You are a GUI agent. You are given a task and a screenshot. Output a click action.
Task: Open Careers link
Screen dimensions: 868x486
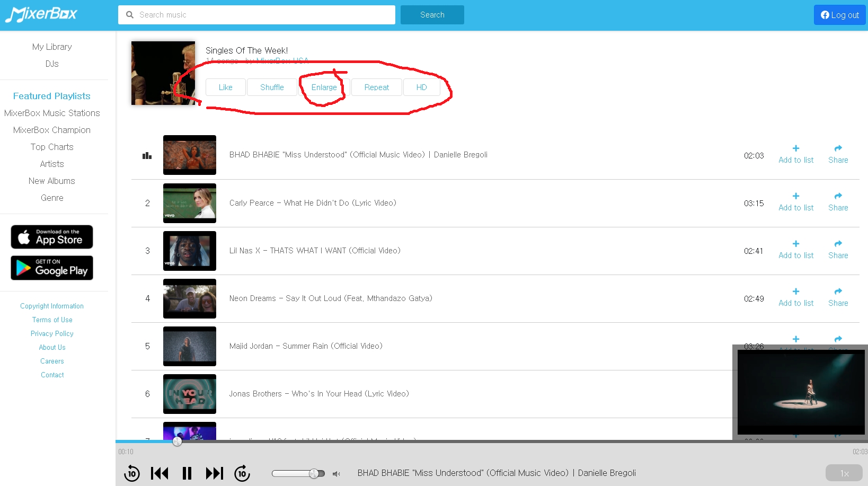click(52, 361)
